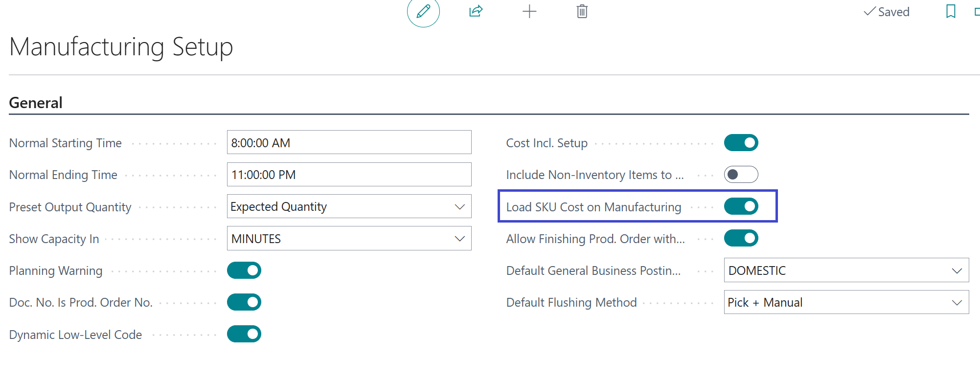
Task: Click the Normal Ending Time field
Action: pos(349,175)
